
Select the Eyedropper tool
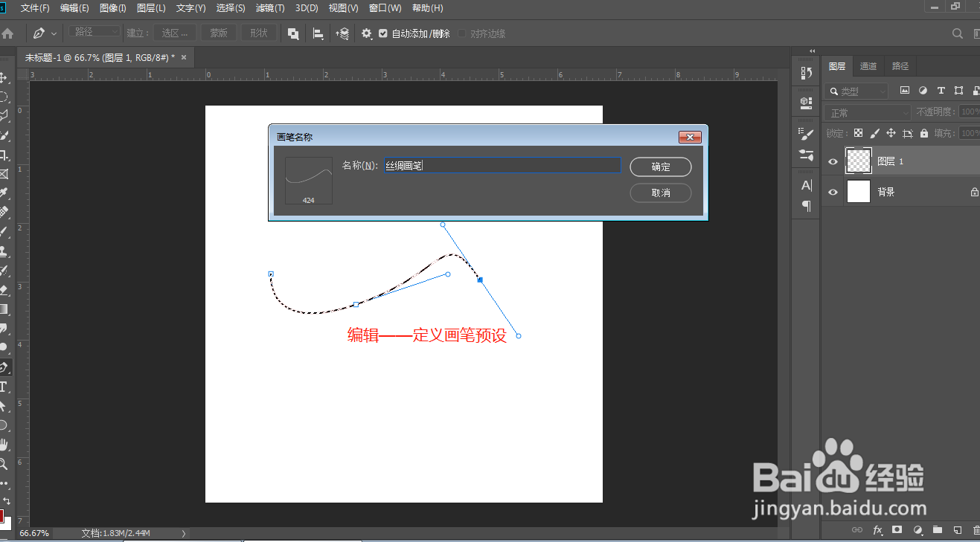point(4,193)
